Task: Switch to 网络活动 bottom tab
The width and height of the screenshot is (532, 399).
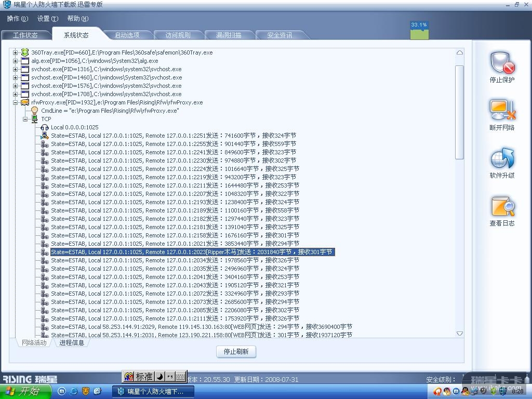Action: pyautogui.click(x=34, y=343)
